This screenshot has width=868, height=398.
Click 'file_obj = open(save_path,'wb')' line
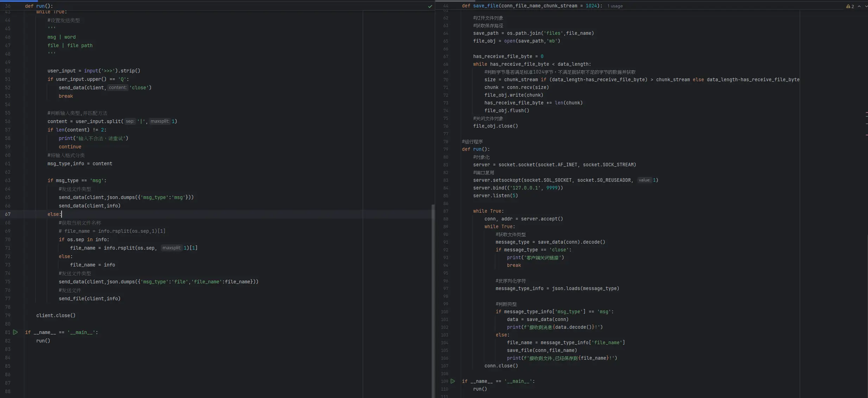[x=517, y=41]
